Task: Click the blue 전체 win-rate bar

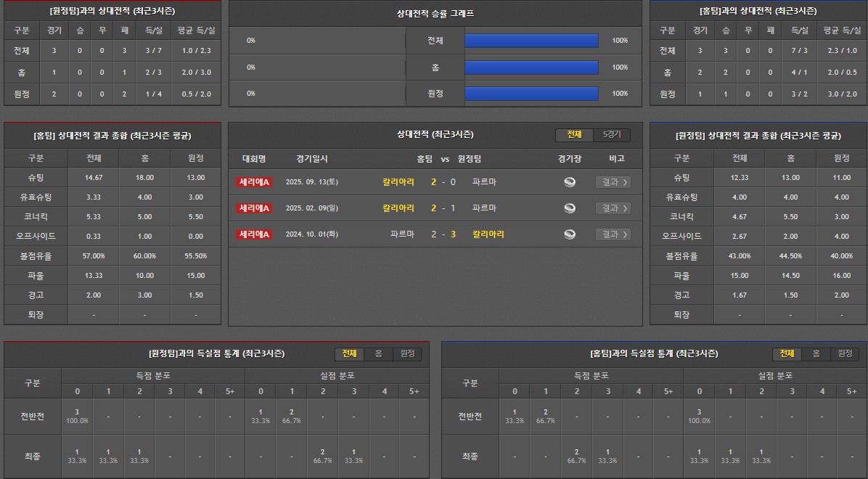Action: [531, 41]
